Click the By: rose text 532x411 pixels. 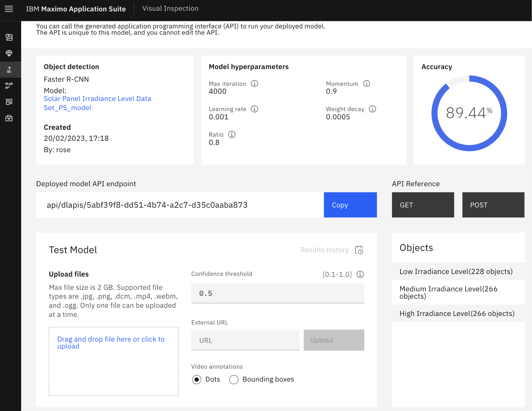[57, 150]
